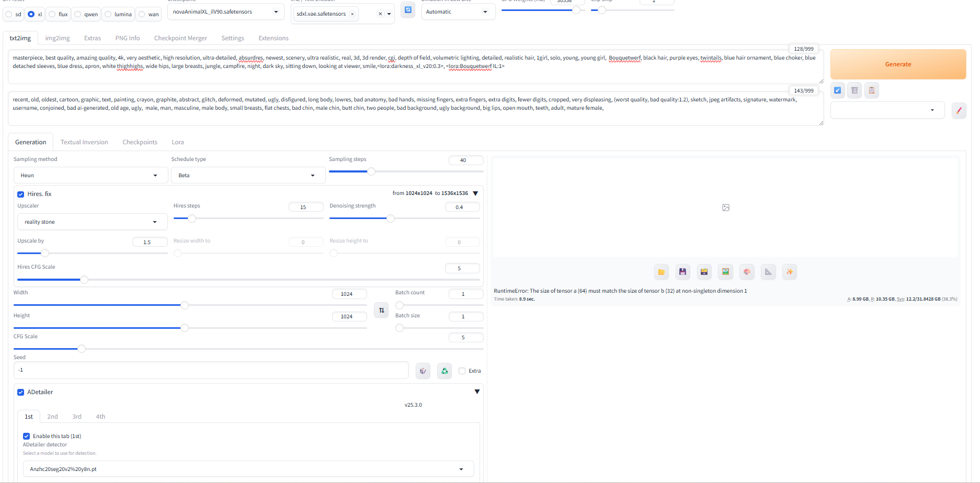Click the Generate button
The height and width of the screenshot is (483, 980).
[x=898, y=64]
